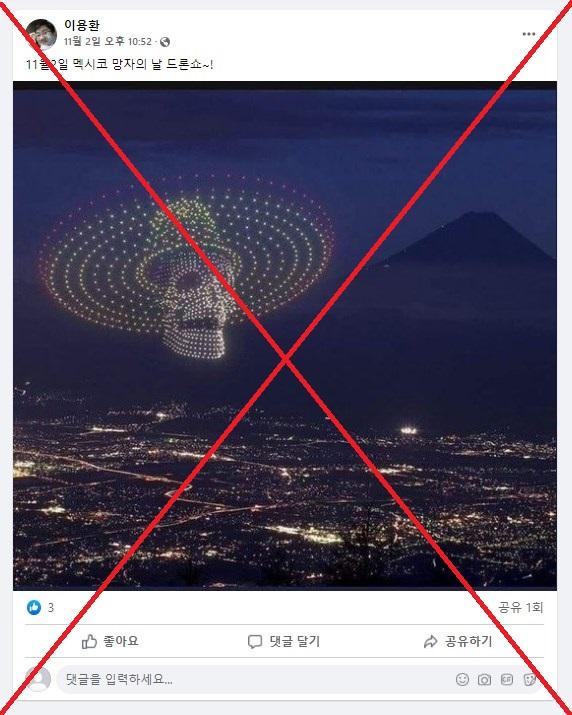The image size is (572, 715).
Task: Click the globe public audience icon
Action: (165, 42)
